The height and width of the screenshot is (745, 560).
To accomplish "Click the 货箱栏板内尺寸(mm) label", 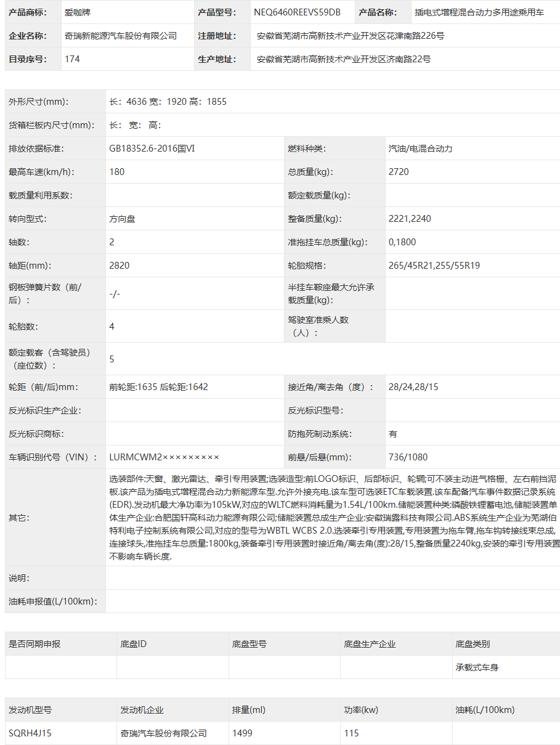I will [52, 125].
